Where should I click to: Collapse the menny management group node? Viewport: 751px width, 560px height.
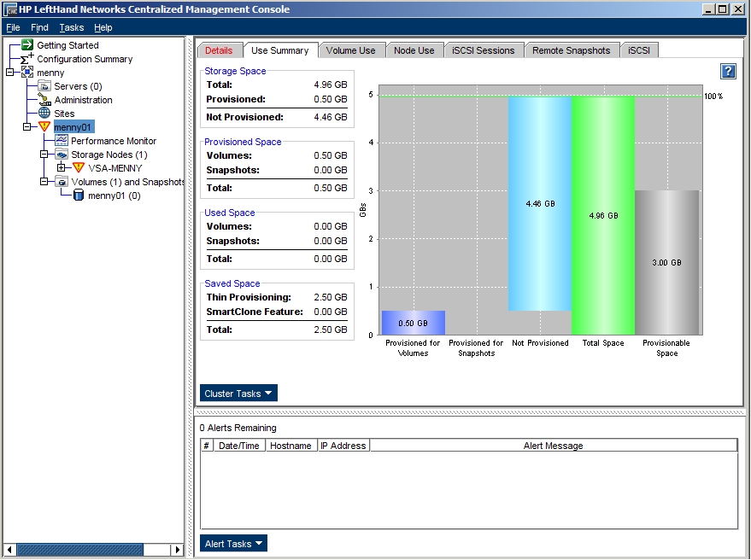(x=10, y=73)
